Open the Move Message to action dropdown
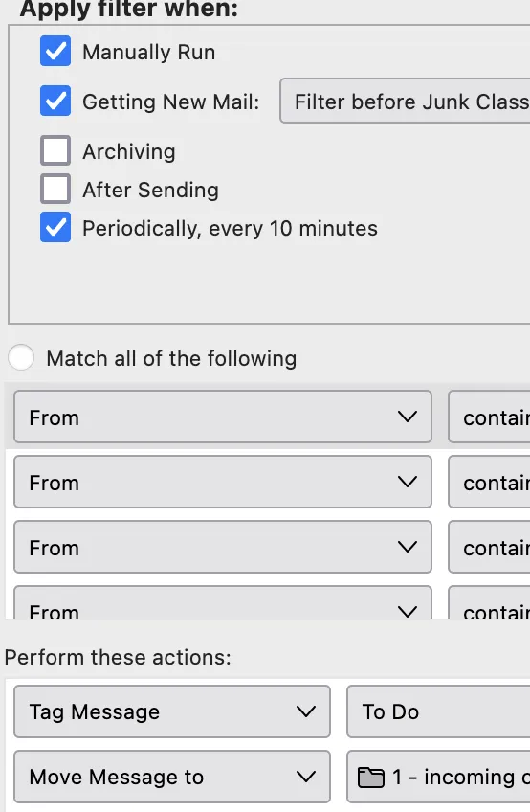The height and width of the screenshot is (812, 530). pos(172,777)
